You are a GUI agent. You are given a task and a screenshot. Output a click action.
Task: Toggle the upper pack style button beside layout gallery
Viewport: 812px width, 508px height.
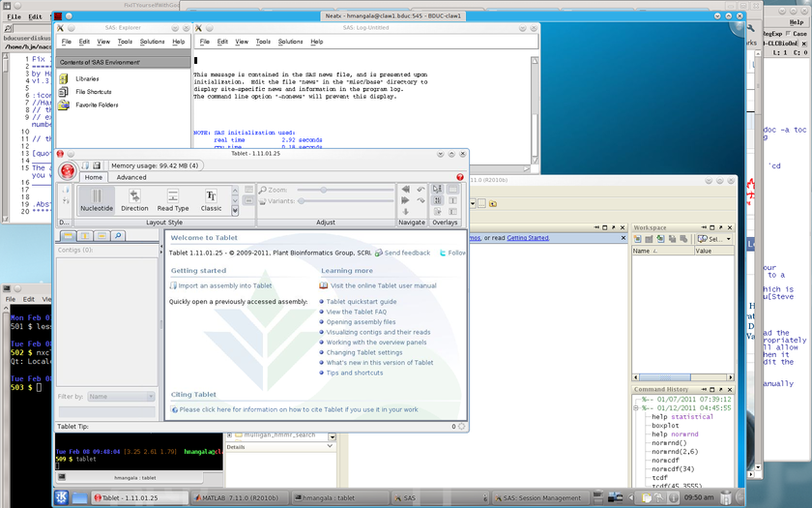248,190
